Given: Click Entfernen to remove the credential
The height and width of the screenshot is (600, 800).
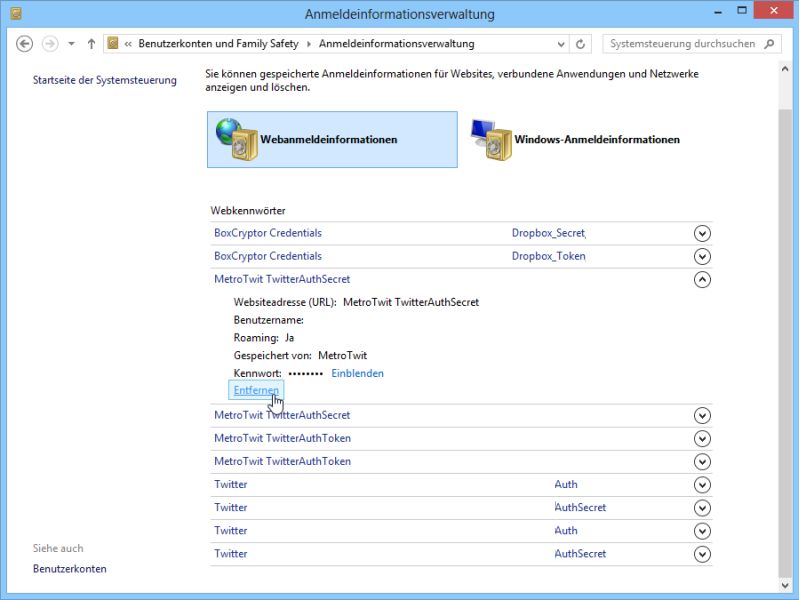Looking at the screenshot, I should click(x=256, y=390).
